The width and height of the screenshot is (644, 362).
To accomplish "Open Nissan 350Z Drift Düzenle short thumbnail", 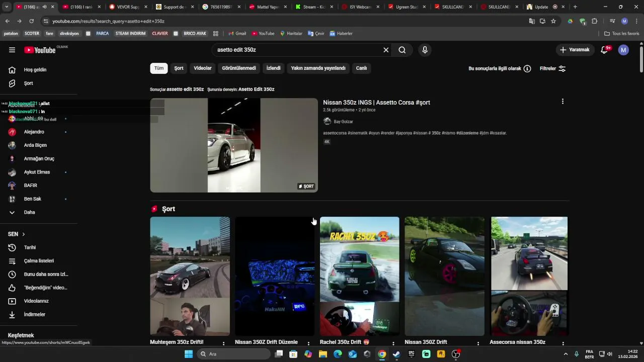I will [x=275, y=276].
